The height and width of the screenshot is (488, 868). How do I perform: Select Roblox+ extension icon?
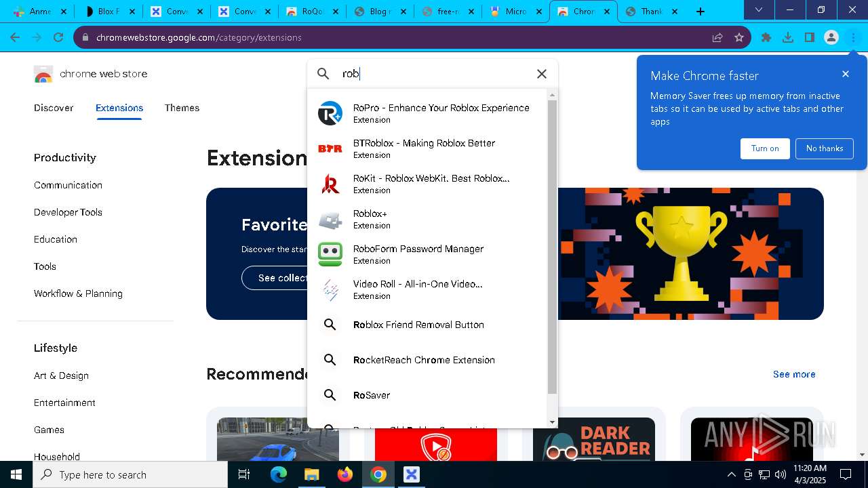click(x=330, y=219)
